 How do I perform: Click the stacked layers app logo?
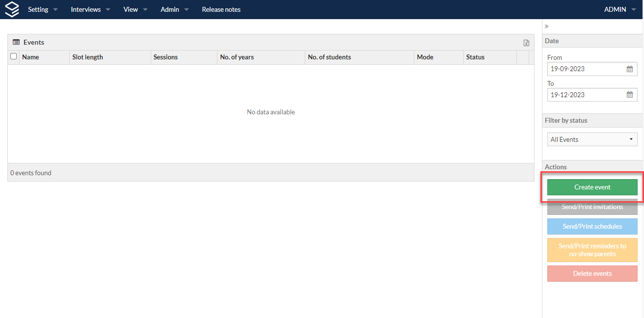(x=11, y=9)
